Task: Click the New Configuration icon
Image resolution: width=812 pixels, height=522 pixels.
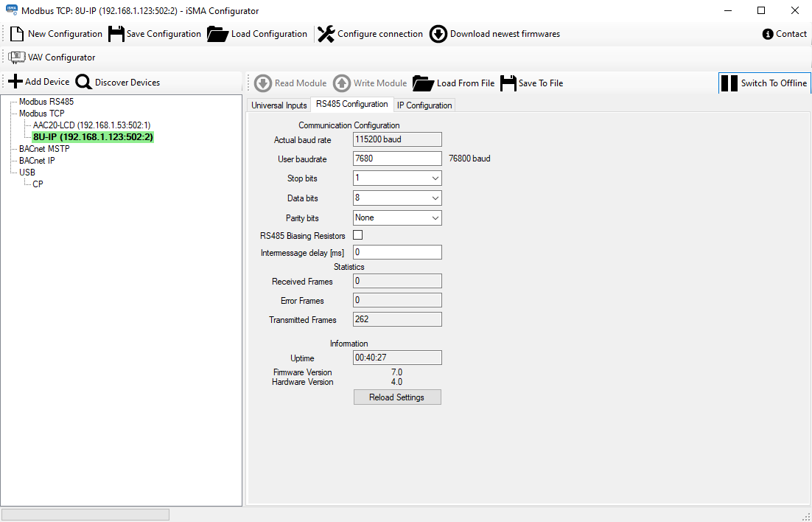Action: pyautogui.click(x=16, y=33)
